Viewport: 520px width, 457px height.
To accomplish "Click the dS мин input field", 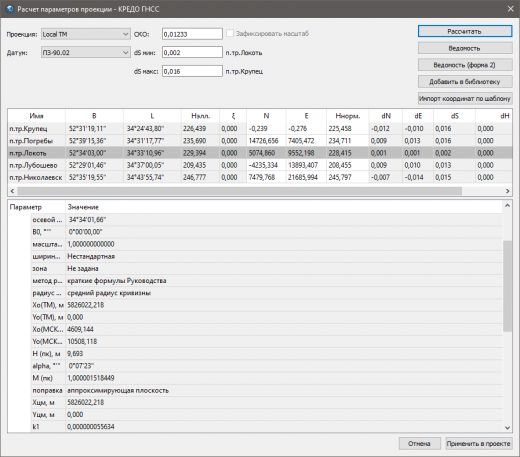I will [x=192, y=53].
